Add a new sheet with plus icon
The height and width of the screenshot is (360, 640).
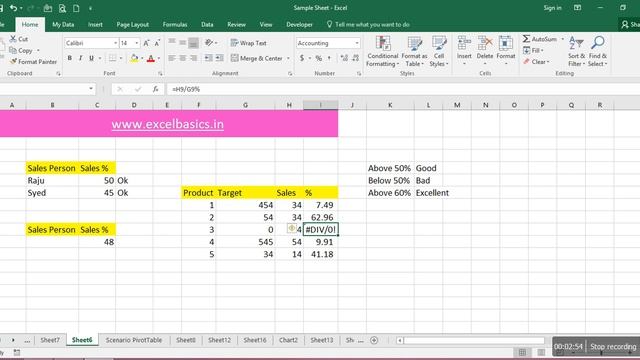[x=374, y=340]
